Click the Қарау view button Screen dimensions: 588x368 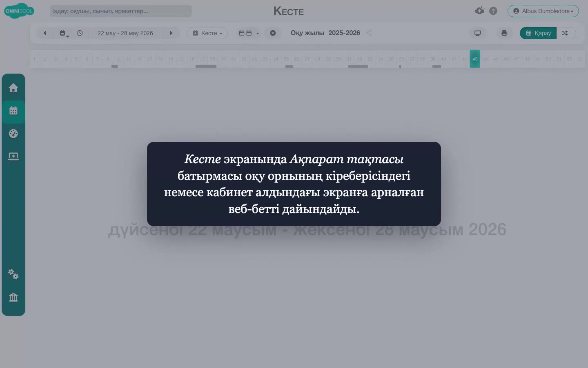(538, 33)
